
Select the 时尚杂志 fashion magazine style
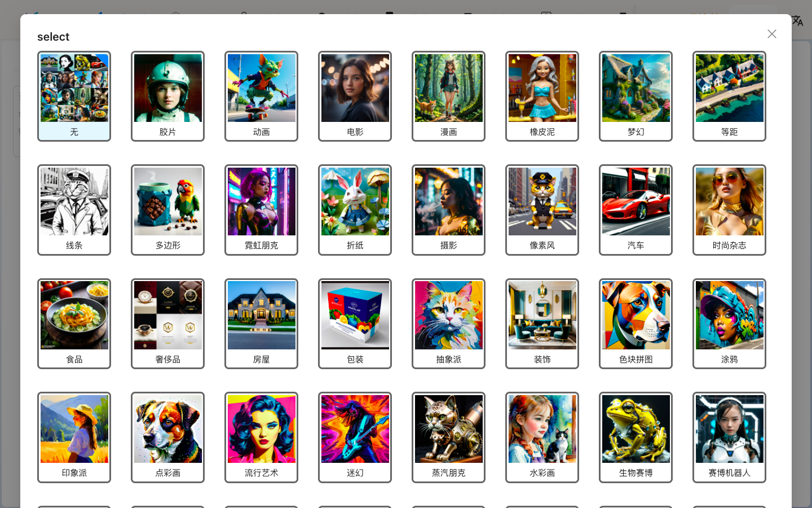point(729,210)
